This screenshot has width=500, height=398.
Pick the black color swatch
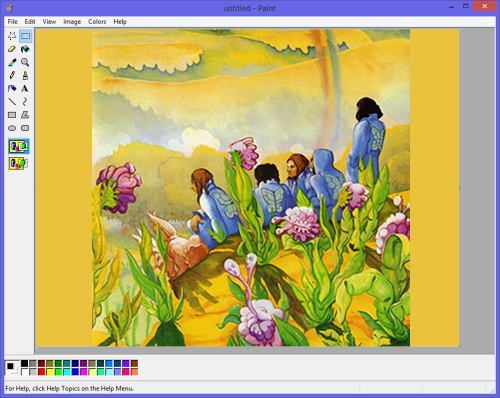25,364
